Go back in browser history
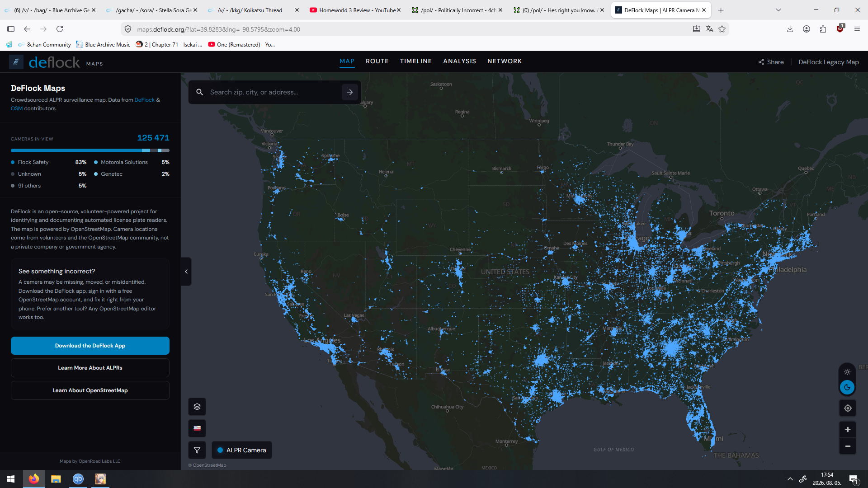This screenshot has width=868, height=488. pos(27,29)
